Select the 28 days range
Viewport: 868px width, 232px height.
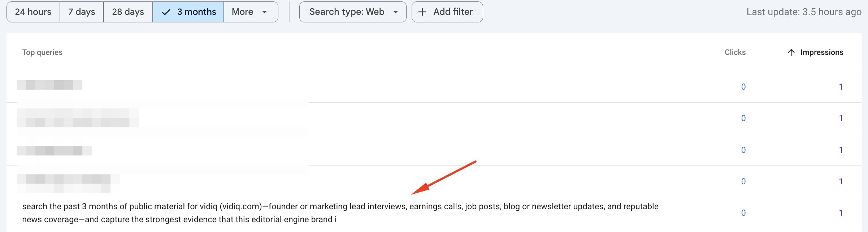tap(128, 12)
